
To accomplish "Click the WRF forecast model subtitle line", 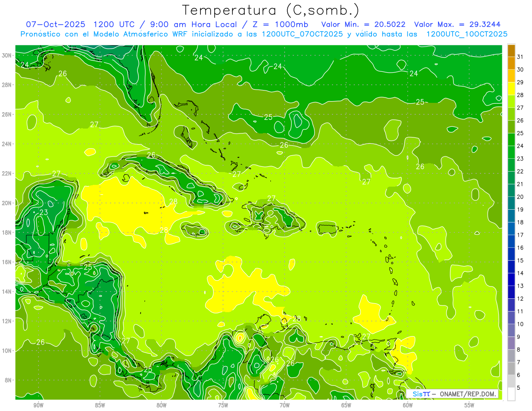I will click(x=264, y=34).
